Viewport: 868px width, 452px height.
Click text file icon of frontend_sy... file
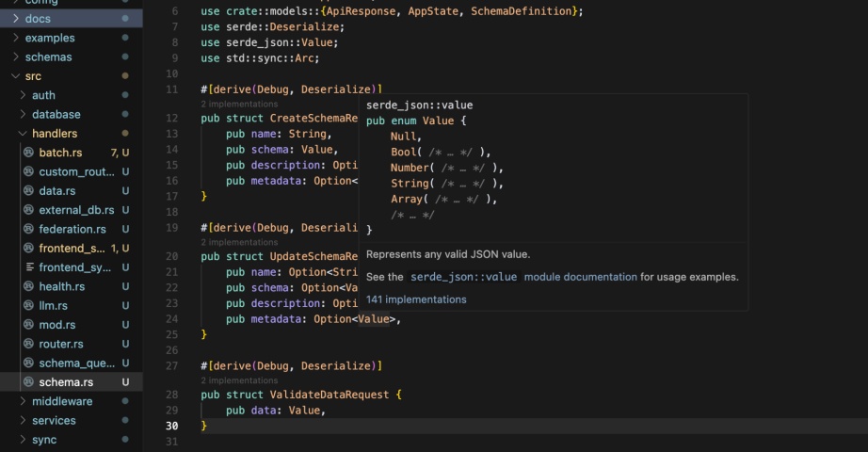click(30, 267)
